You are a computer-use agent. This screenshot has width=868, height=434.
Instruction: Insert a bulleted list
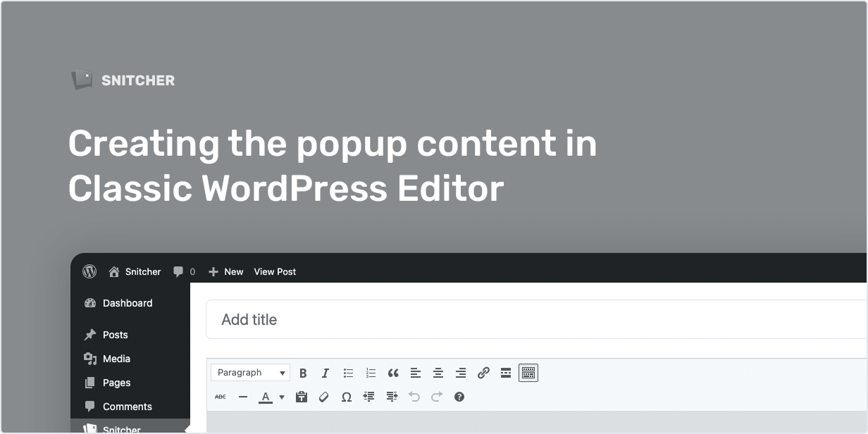tap(348, 373)
